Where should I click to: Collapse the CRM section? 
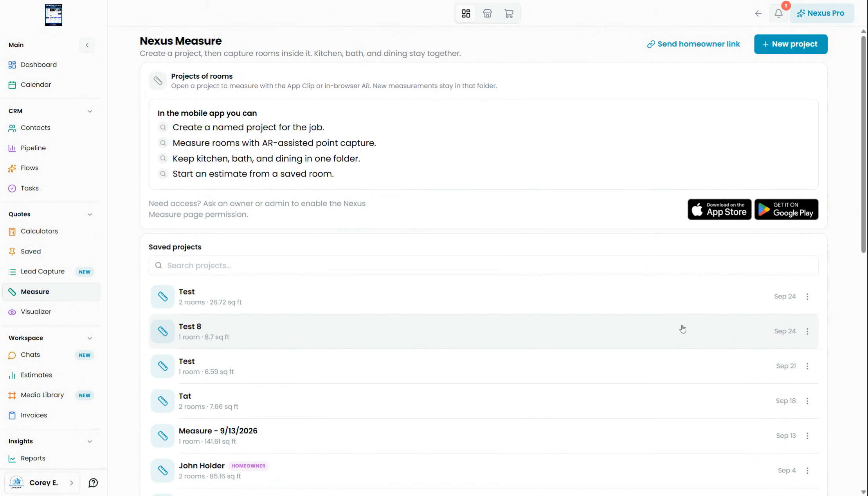(90, 111)
